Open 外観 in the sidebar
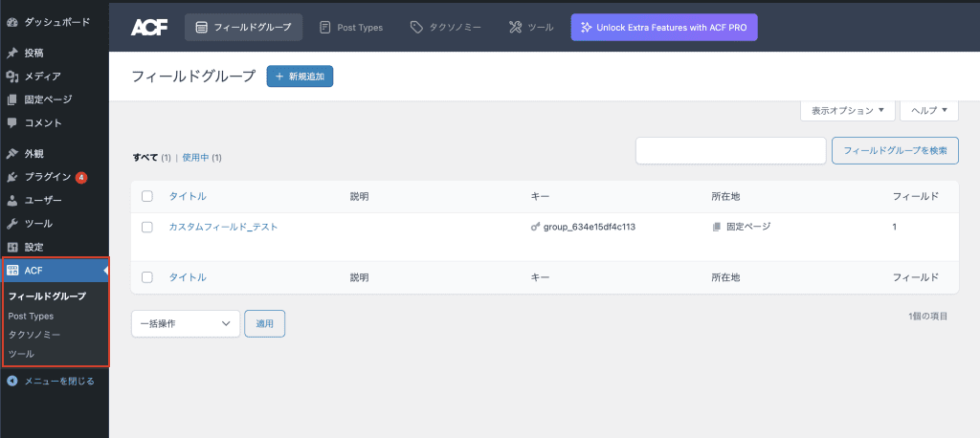Image resolution: width=980 pixels, height=438 pixels. pyautogui.click(x=33, y=154)
